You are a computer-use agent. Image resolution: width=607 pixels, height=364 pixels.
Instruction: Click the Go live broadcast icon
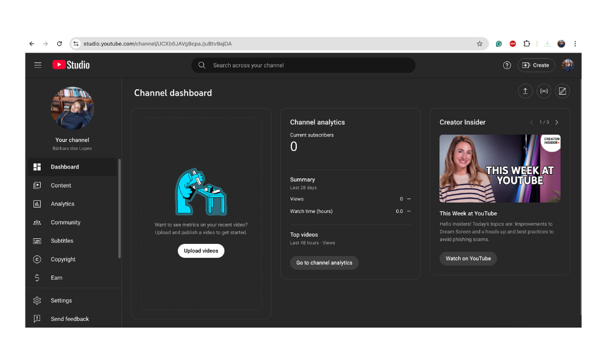click(544, 91)
